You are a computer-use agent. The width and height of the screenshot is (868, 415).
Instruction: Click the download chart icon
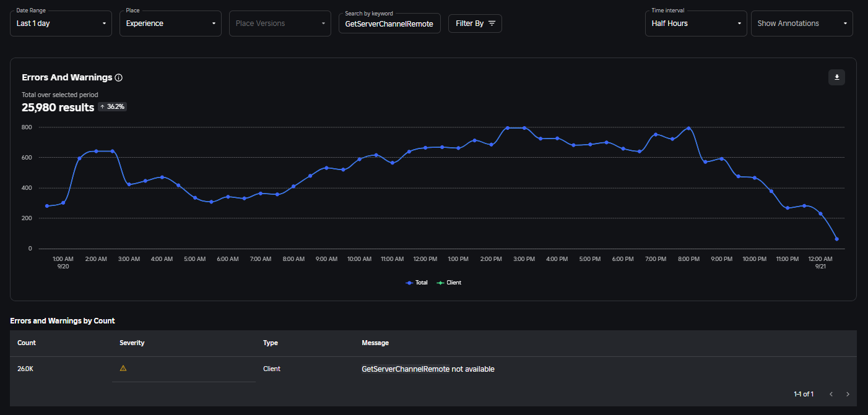pyautogui.click(x=836, y=77)
